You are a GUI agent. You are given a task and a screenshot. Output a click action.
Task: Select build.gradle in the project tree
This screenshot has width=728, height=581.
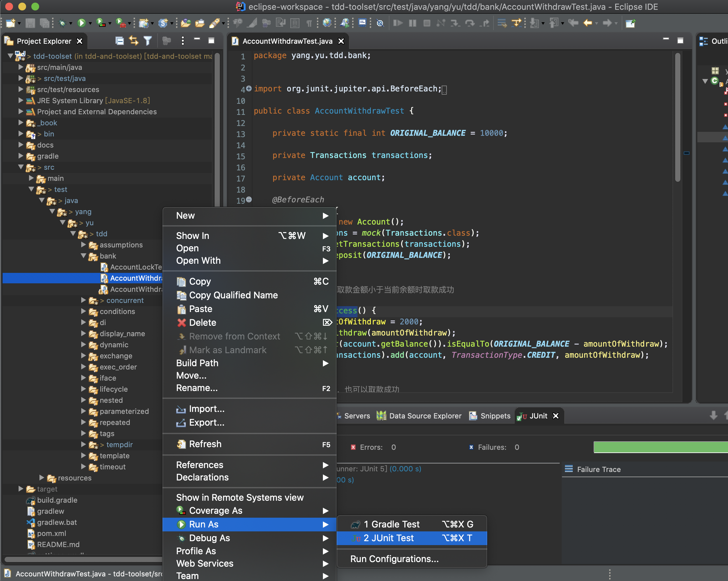(52, 500)
